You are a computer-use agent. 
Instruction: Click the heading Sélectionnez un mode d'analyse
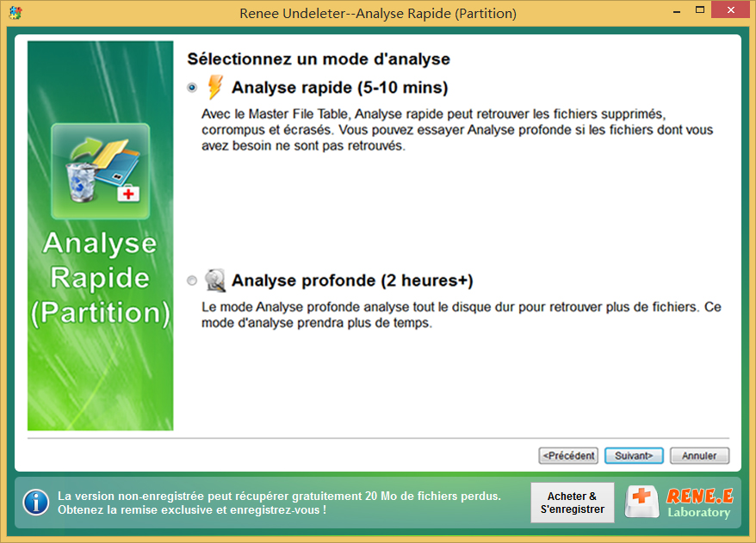click(x=319, y=59)
